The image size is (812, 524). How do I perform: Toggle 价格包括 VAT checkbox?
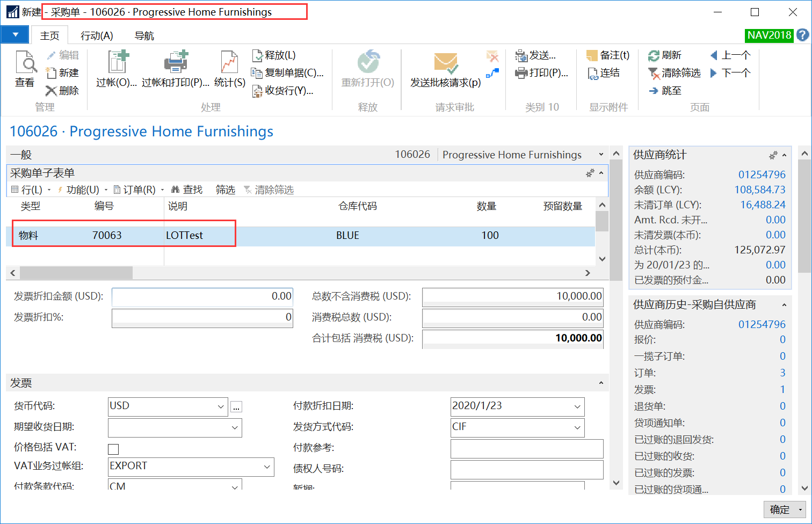[x=113, y=449]
